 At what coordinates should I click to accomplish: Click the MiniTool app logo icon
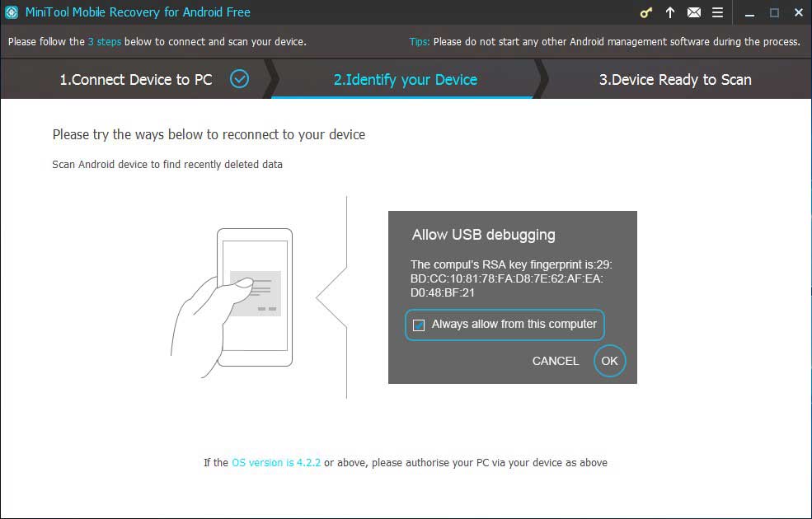point(12,12)
